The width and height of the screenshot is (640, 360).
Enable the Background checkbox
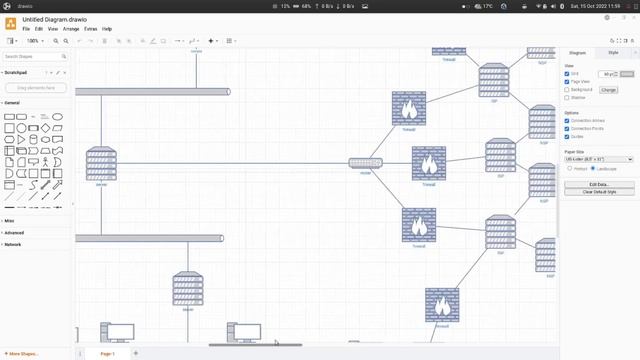pos(567,89)
